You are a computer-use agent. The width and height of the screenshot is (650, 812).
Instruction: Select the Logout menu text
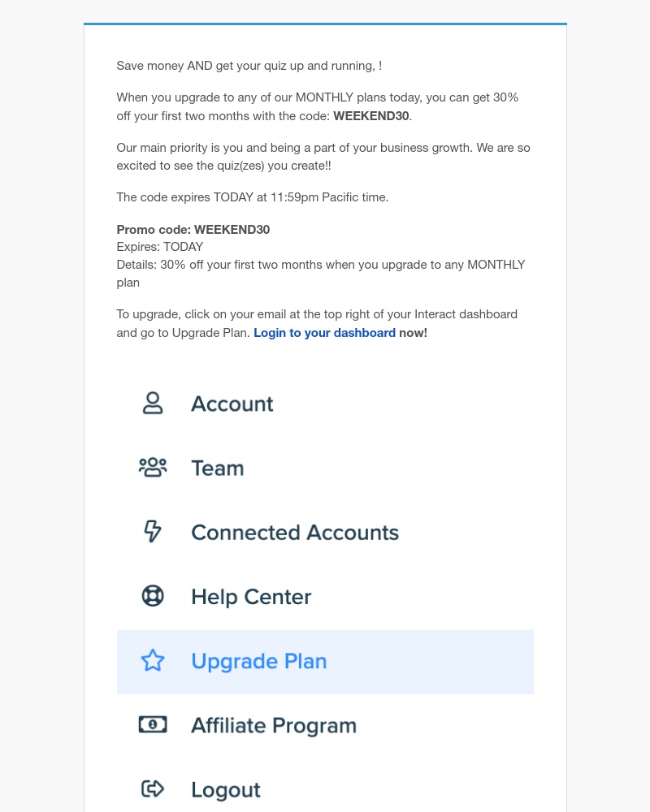point(226,790)
